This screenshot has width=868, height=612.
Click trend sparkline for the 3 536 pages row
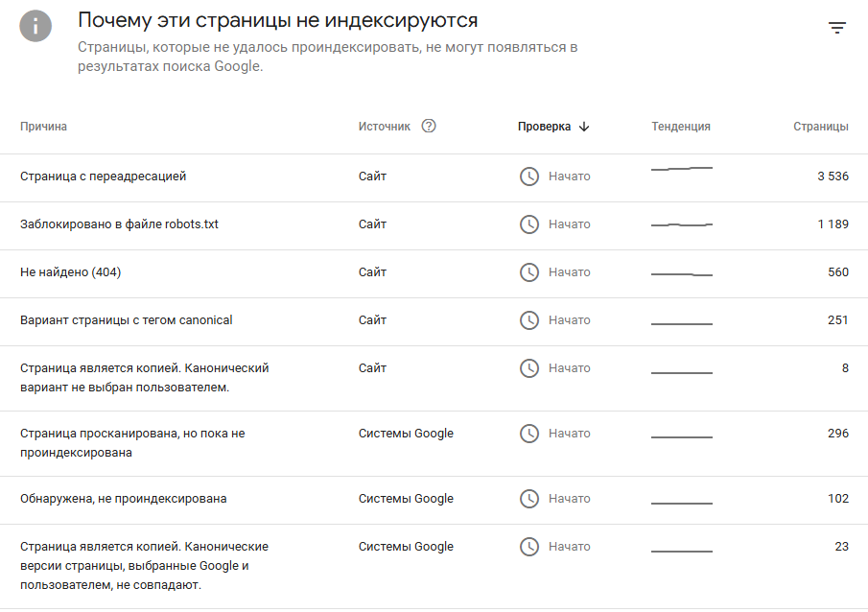(x=681, y=169)
